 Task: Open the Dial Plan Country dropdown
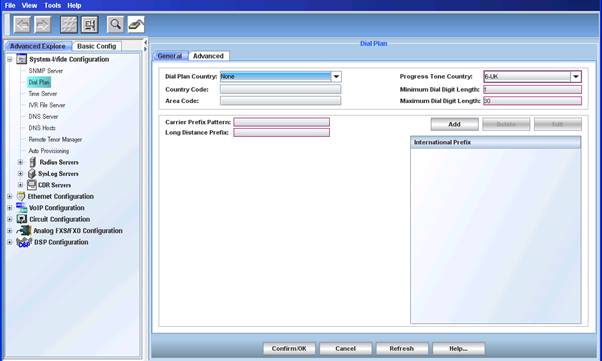point(336,76)
